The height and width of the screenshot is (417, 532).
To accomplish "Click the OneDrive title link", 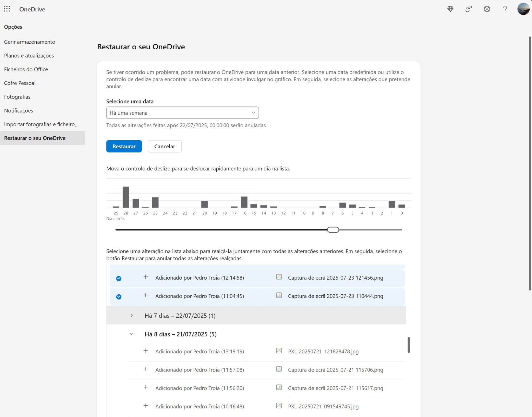I will 32,9.
